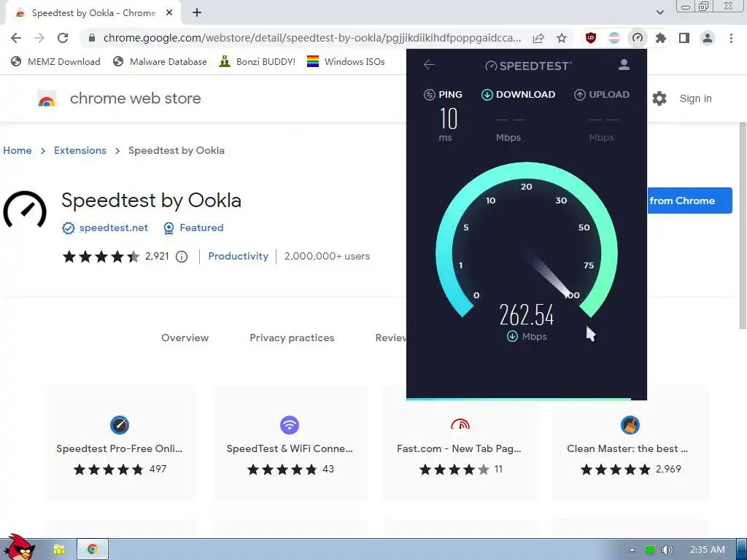747x560 pixels.
Task: Open the Chrome profile avatar
Action: coord(708,38)
